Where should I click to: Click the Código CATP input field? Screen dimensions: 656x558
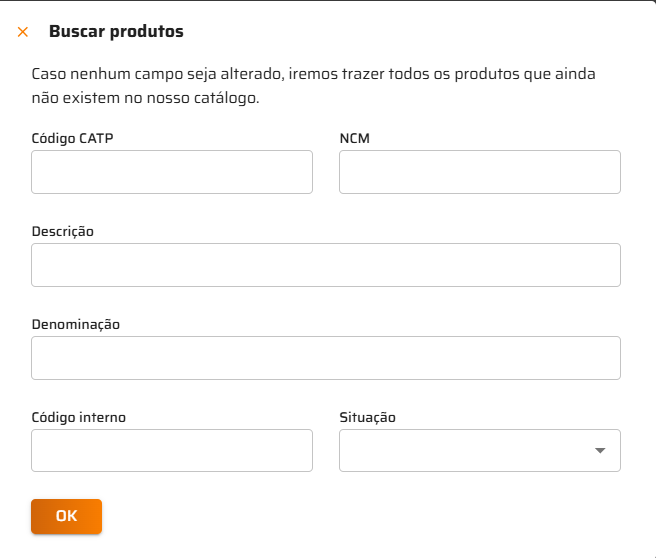(172, 172)
